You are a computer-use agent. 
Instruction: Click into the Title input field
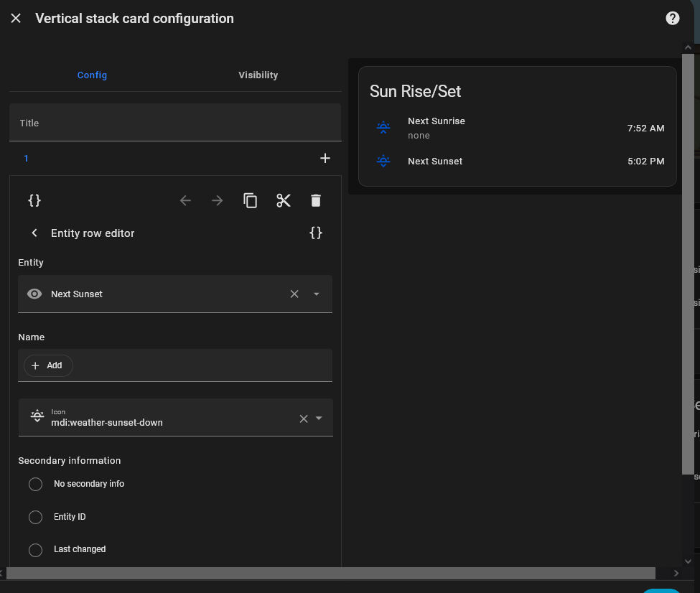tap(174, 123)
